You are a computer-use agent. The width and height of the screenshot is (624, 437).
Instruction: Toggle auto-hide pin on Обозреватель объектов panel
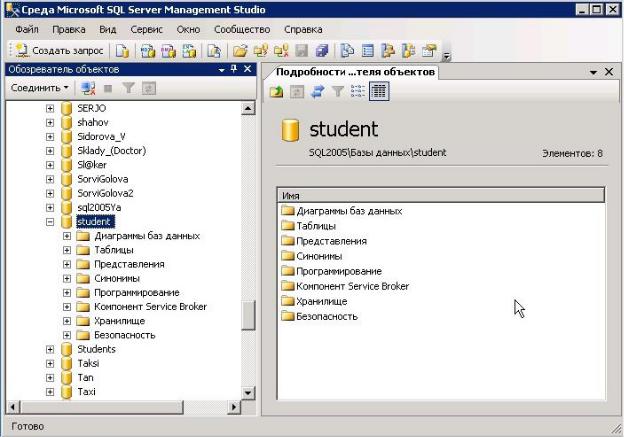click(234, 69)
